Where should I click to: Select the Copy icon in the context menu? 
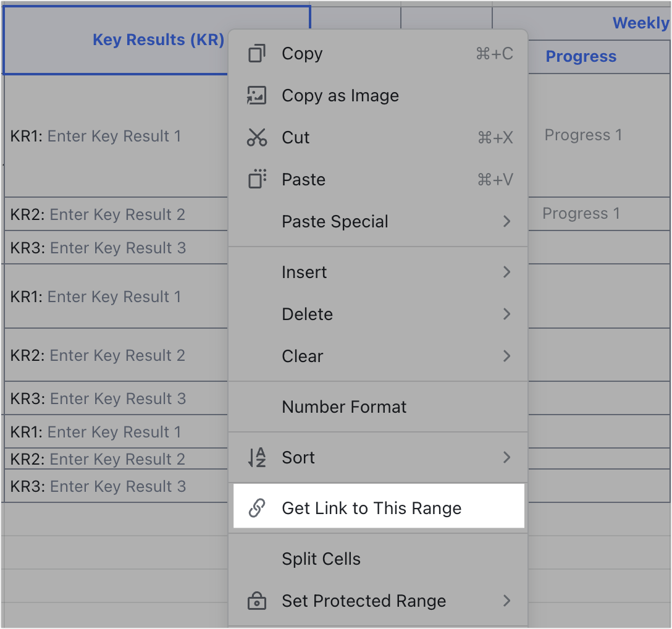pos(256,54)
